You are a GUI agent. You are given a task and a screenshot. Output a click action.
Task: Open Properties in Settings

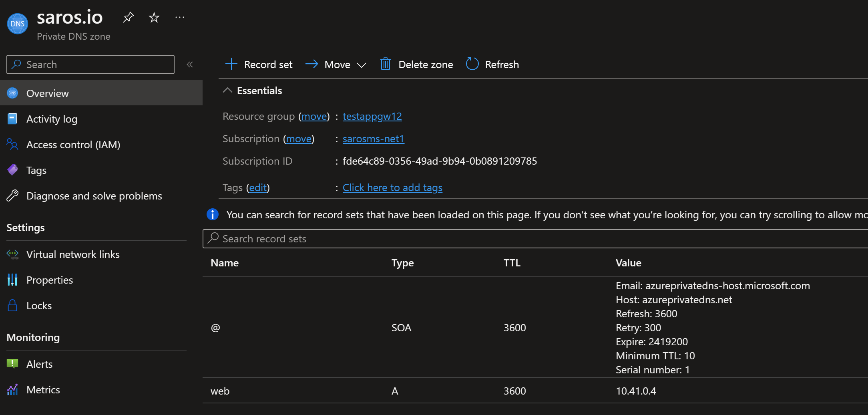pos(50,280)
